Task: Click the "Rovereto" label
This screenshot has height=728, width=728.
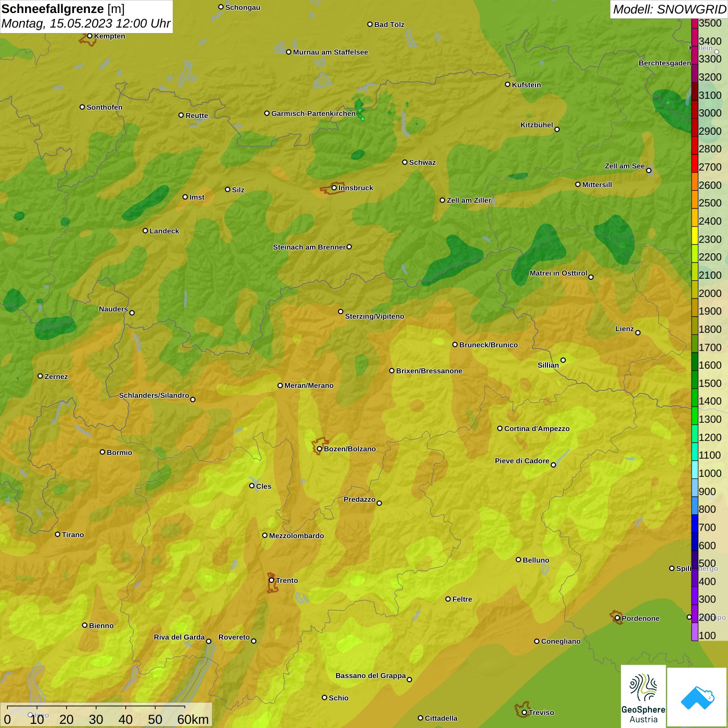Action: click(234, 637)
